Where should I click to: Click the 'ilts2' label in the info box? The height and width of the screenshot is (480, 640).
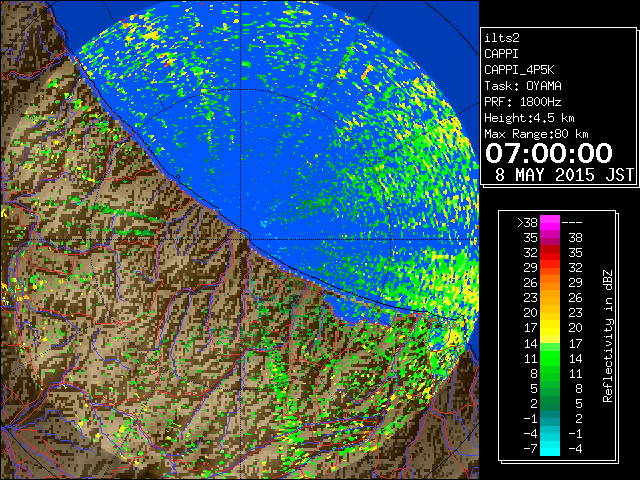pyautogui.click(x=502, y=38)
